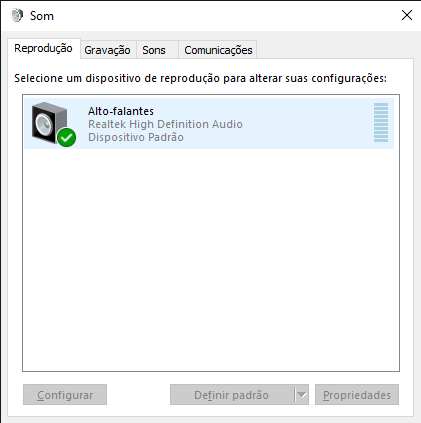Expand the Definir padrão dropdown arrow

pos(302,395)
